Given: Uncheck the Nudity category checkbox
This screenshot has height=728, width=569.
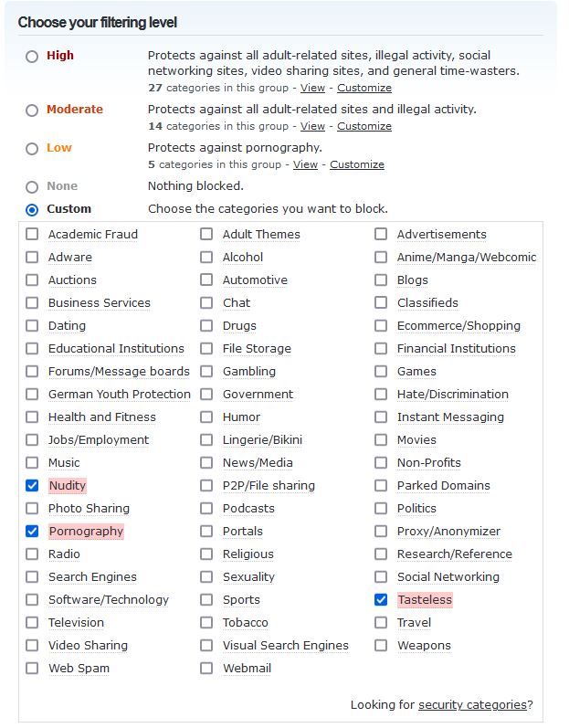Looking at the screenshot, I should point(32,486).
